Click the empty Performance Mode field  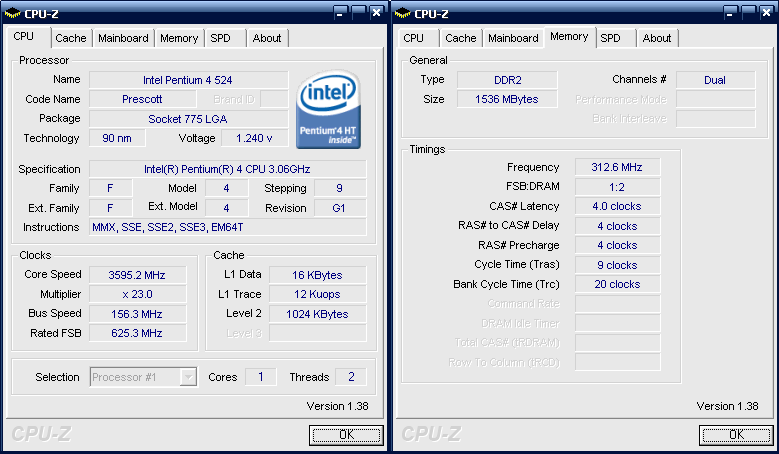click(x=715, y=99)
